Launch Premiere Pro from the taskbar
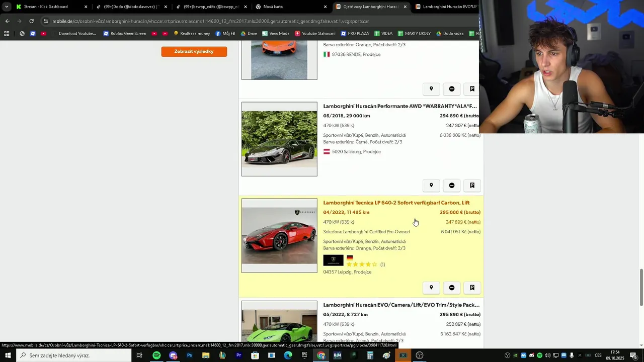Image resolution: width=644 pixels, height=362 pixels. pyautogui.click(x=238, y=355)
